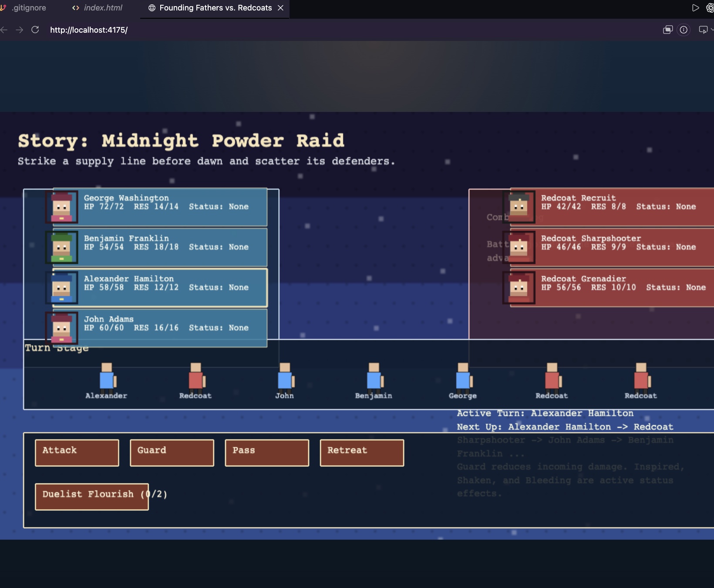The width and height of the screenshot is (714, 588).
Task: Click Redcoat Recruit's Status: None text
Action: [x=666, y=206]
